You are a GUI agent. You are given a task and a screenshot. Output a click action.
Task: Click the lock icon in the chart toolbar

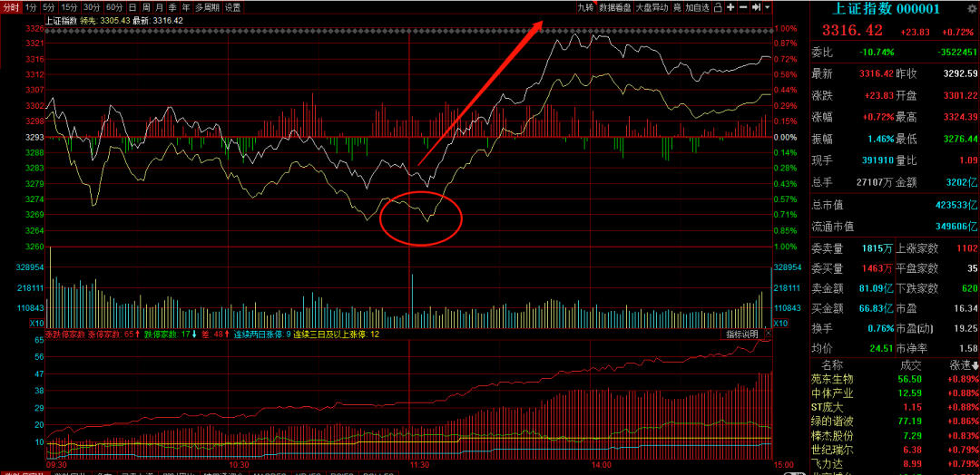[718, 7]
